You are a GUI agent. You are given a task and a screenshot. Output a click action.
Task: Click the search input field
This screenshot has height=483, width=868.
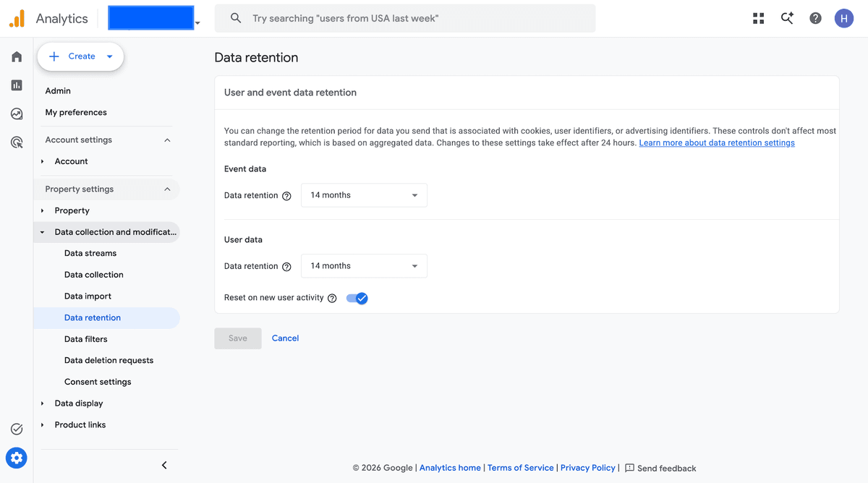(405, 19)
